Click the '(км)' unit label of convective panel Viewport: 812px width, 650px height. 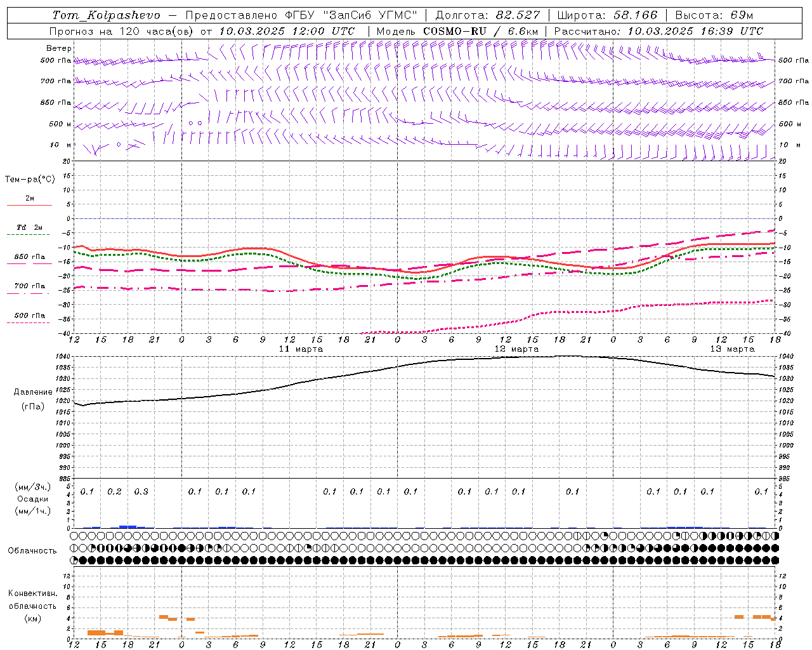(x=33, y=618)
